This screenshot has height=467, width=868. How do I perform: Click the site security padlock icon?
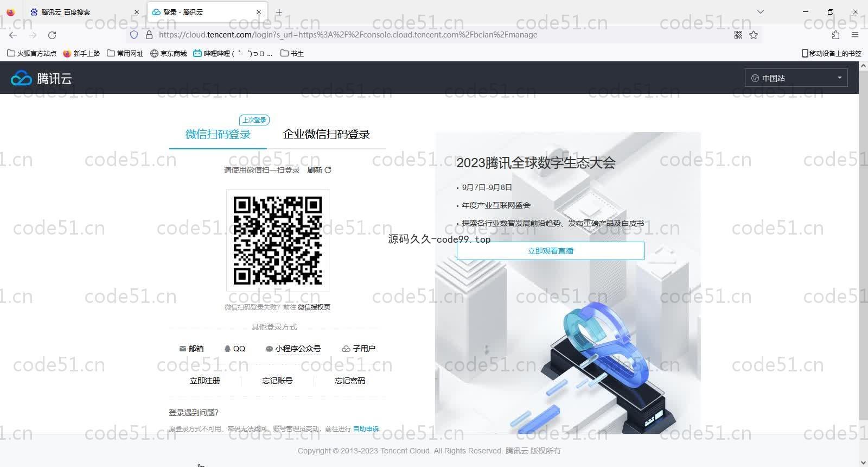149,35
